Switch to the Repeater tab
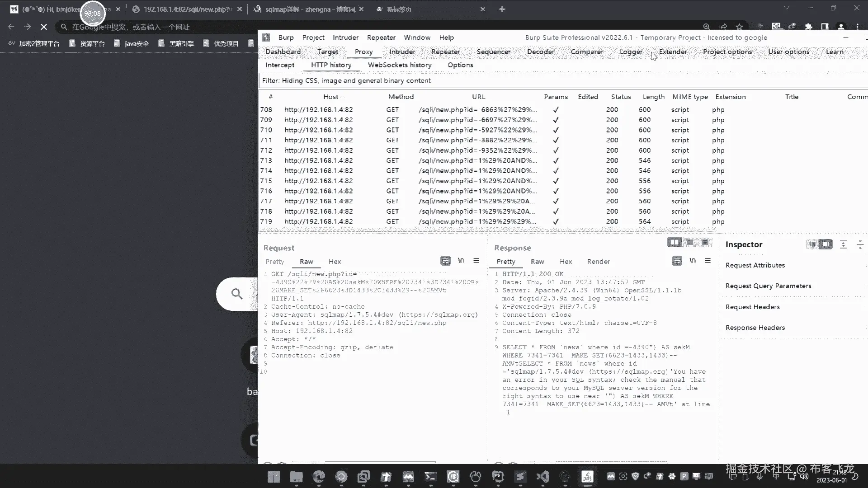 [445, 52]
